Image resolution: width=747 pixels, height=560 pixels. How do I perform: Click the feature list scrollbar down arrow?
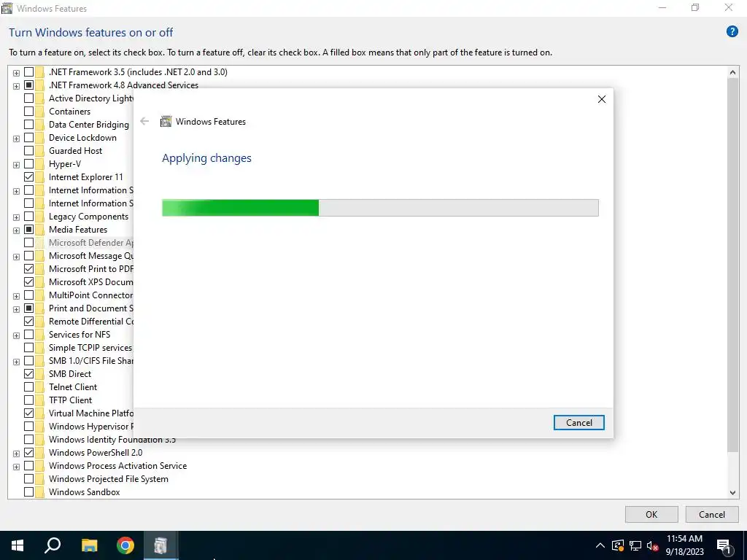pos(732,493)
